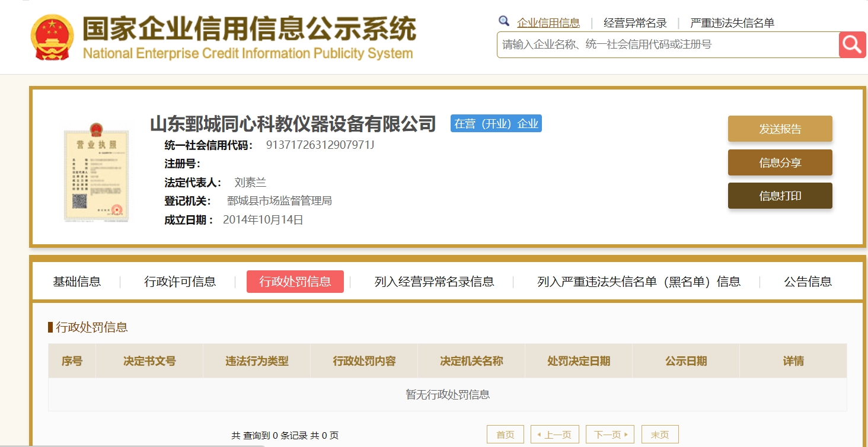Click the 登记机关 label
Image resolution: width=868 pixels, height=447 pixels.
click(188, 201)
